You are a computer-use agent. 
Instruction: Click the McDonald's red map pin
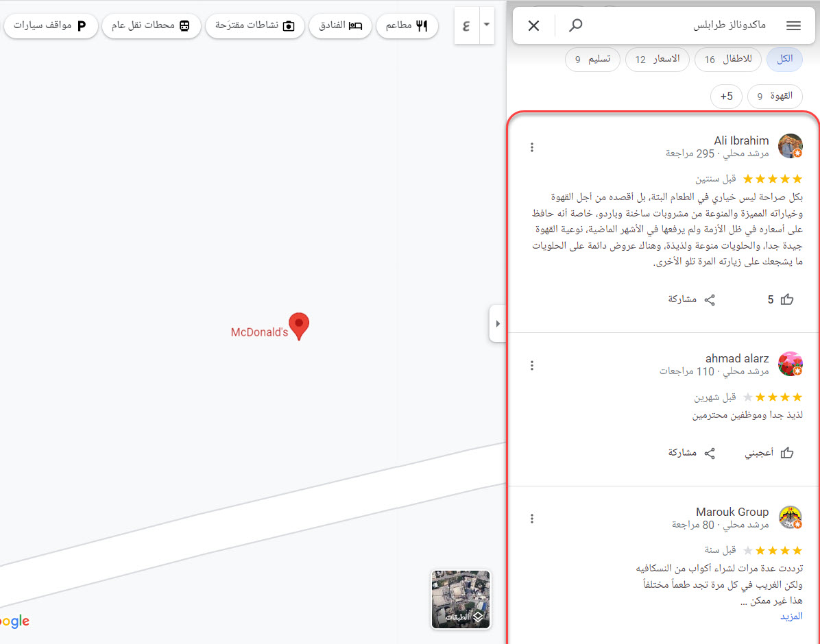point(299,325)
